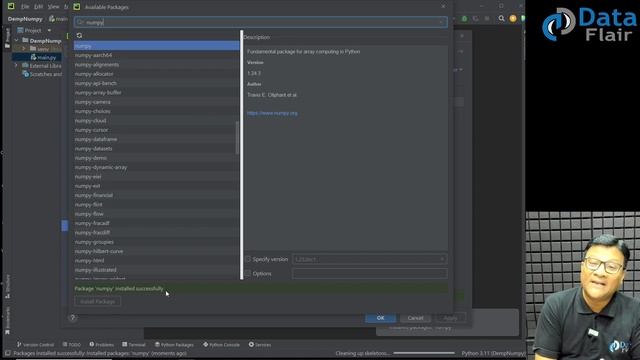
Task: Click the Options text field
Action: [369, 273]
